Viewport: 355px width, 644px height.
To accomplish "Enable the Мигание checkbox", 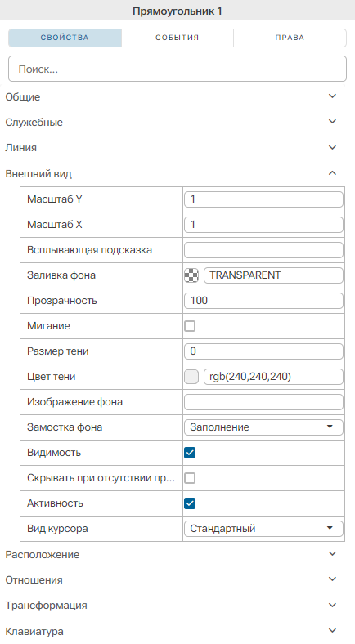I will (190, 326).
